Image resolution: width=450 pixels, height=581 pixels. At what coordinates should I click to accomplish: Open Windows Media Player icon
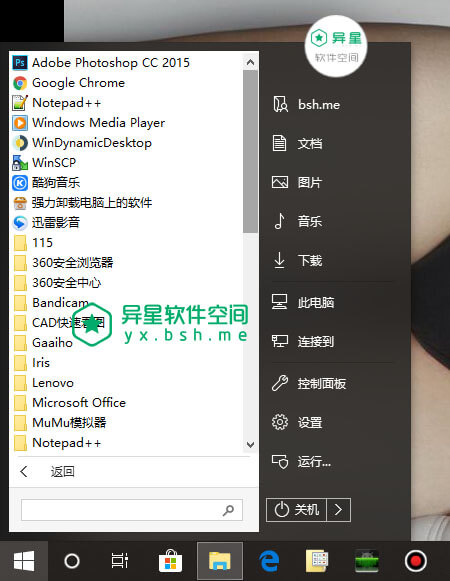pos(20,123)
